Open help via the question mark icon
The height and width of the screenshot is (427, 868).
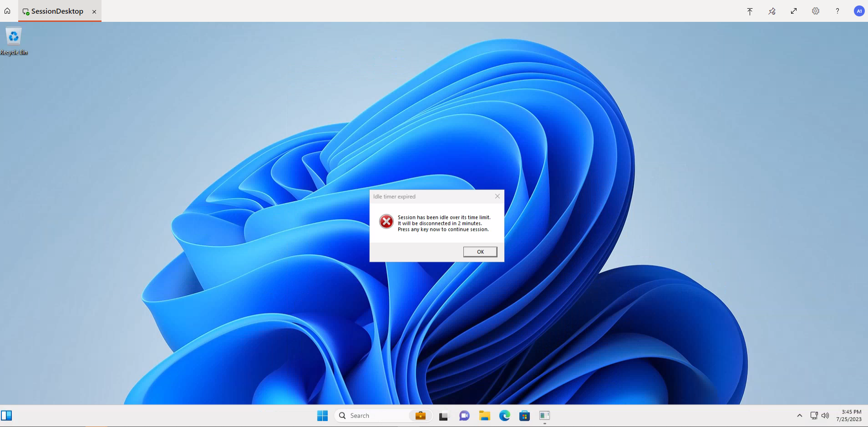click(x=837, y=11)
